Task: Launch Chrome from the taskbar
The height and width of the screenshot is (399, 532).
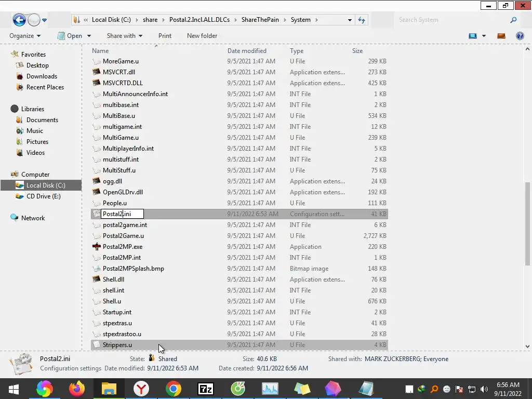Action: click(x=174, y=389)
